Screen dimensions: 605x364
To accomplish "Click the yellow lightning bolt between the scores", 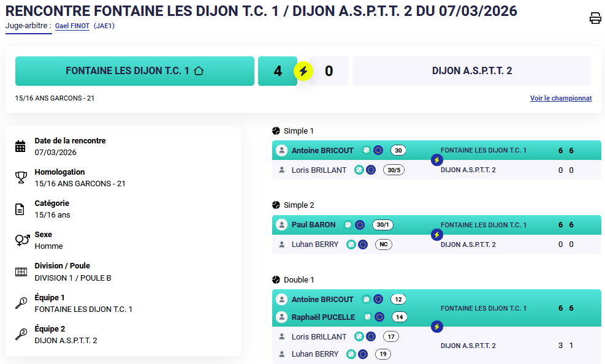I will click(303, 71).
